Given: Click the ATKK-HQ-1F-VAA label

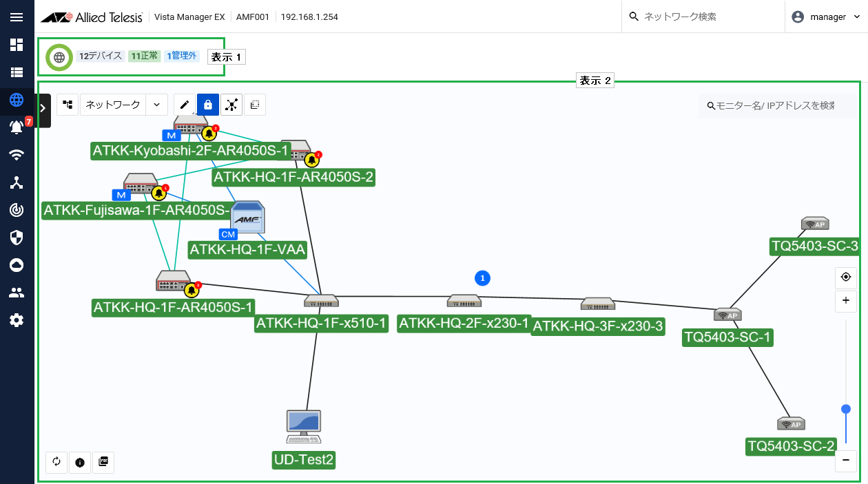Looking at the screenshot, I should 247,249.
